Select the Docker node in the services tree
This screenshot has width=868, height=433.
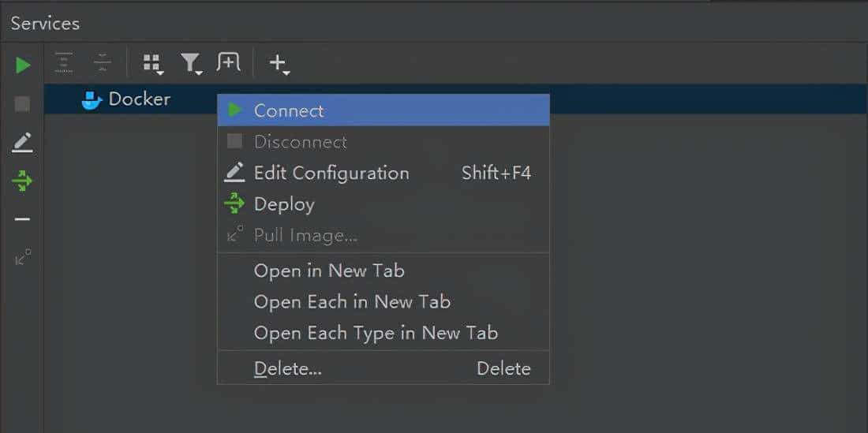click(x=139, y=99)
